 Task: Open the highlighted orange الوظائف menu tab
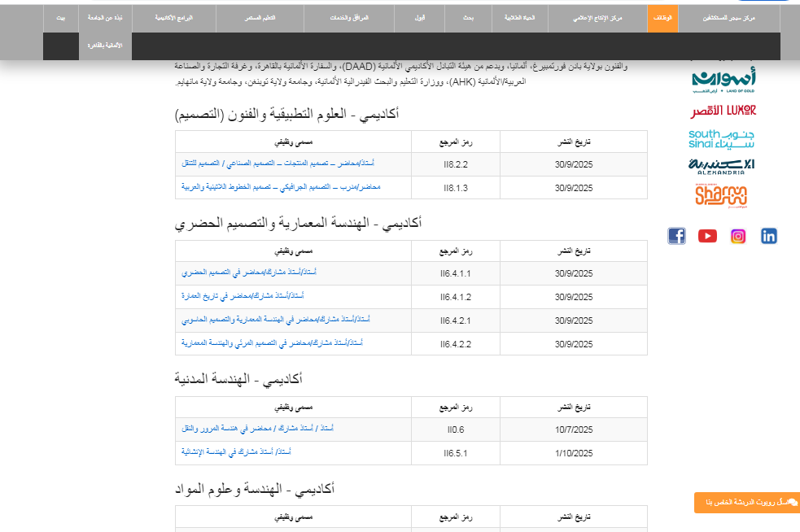pos(662,18)
